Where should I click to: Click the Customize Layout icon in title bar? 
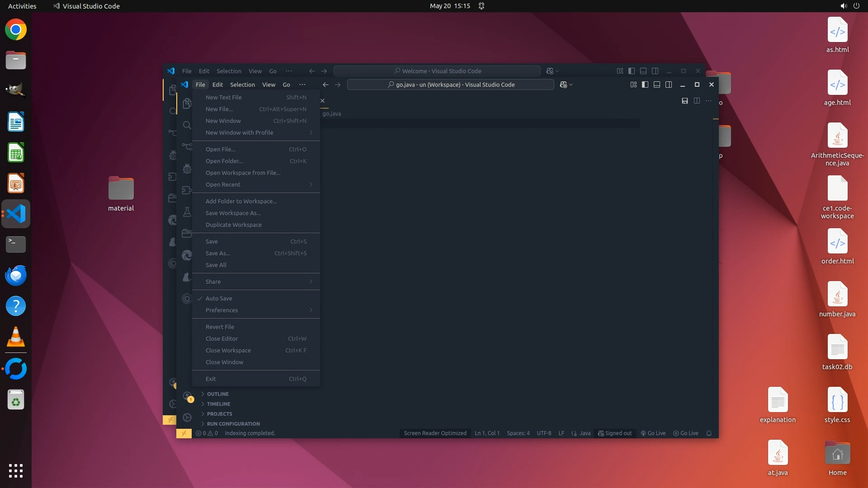633,84
